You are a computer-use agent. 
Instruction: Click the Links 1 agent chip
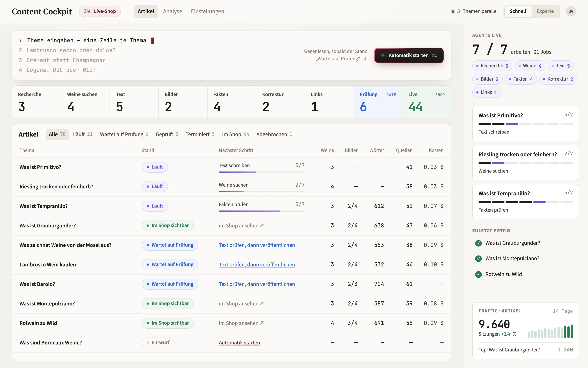(486, 93)
